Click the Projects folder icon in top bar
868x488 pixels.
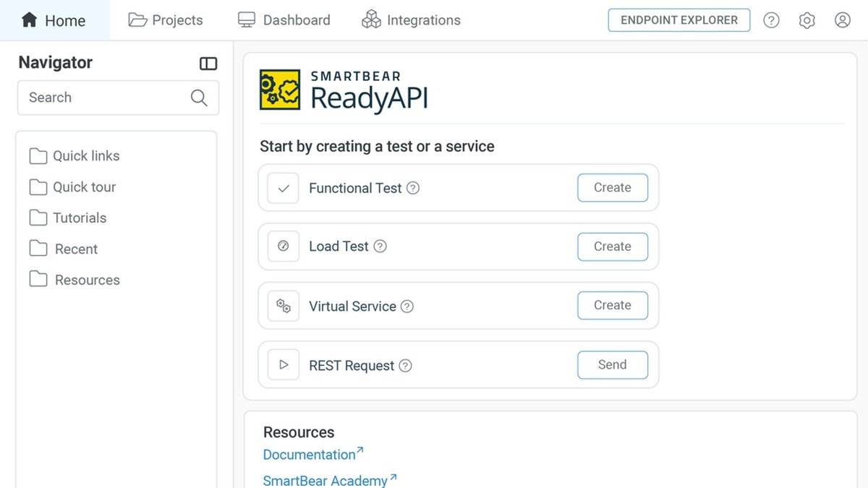[137, 20]
